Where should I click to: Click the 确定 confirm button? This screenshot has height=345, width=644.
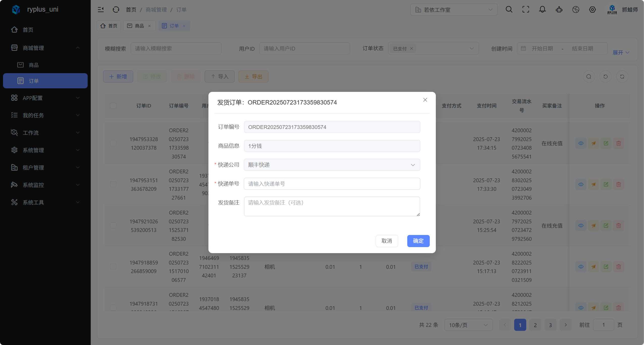click(418, 241)
